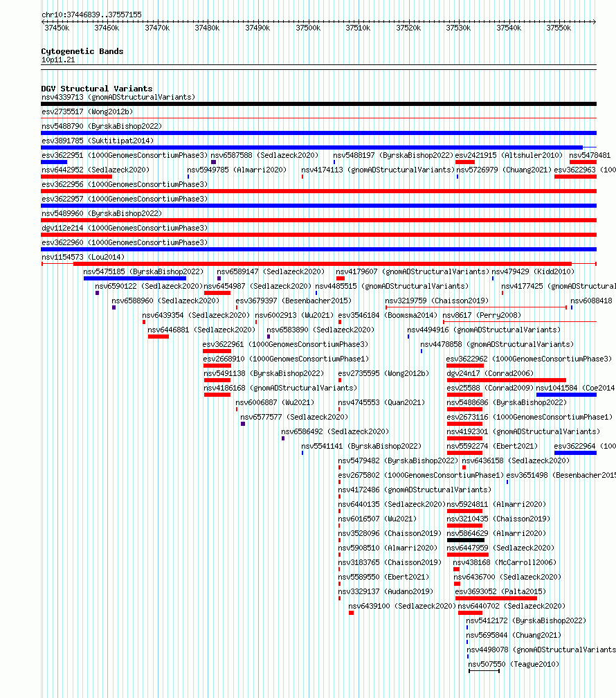Open esv3891785 (Suktitipat2014) variant entry
Image resolution: width=616 pixels, height=698 pixels.
(98, 141)
